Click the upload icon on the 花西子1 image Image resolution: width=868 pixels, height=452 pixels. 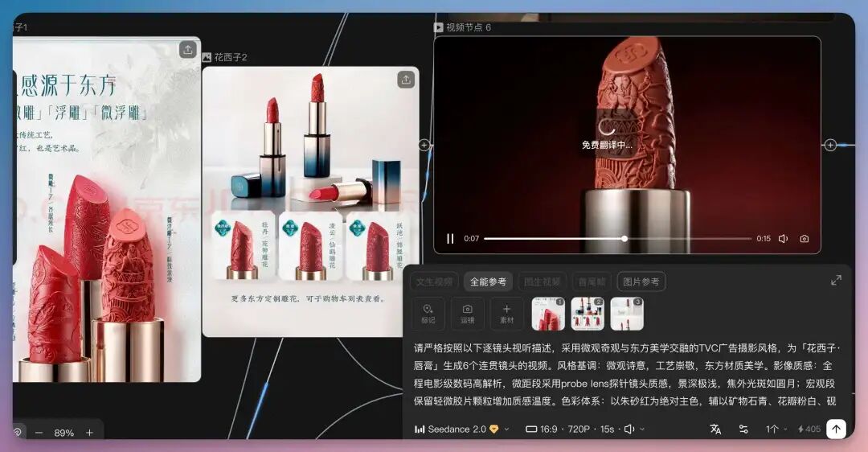tap(187, 50)
